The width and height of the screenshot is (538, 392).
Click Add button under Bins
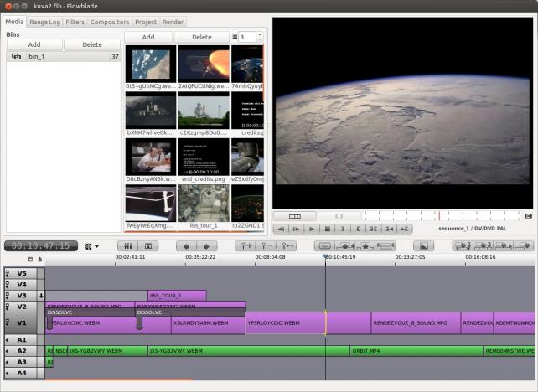pos(34,44)
